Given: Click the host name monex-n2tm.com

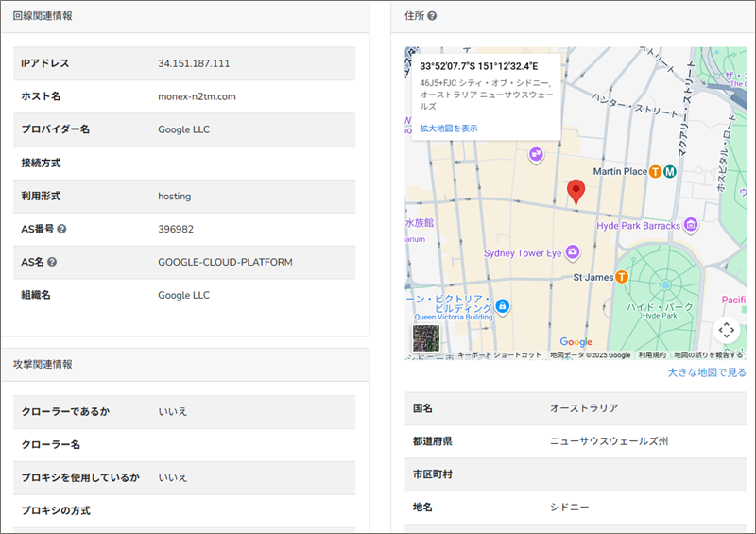Looking at the screenshot, I should coord(197,96).
